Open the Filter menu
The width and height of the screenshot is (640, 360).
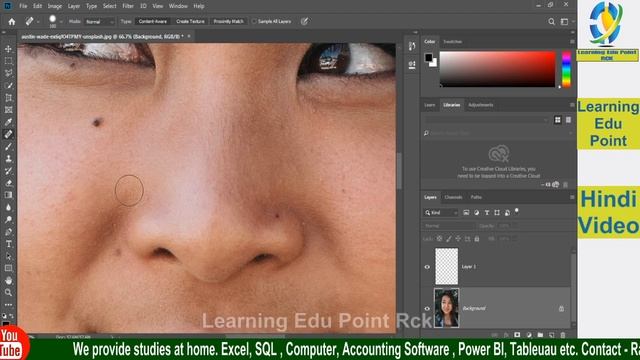point(128,6)
